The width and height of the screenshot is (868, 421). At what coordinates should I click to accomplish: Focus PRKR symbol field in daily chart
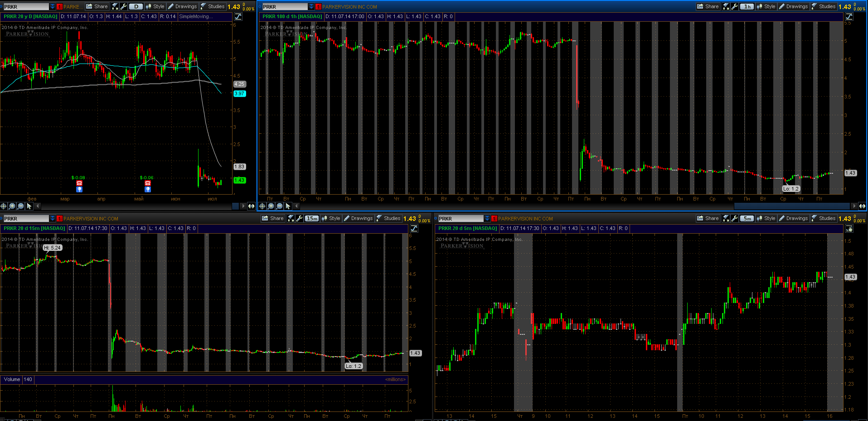point(26,6)
